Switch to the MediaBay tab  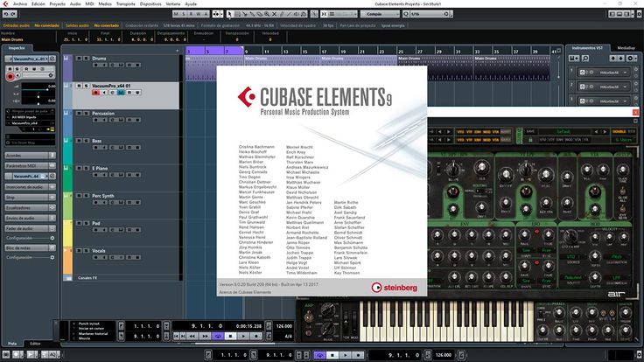[626, 48]
